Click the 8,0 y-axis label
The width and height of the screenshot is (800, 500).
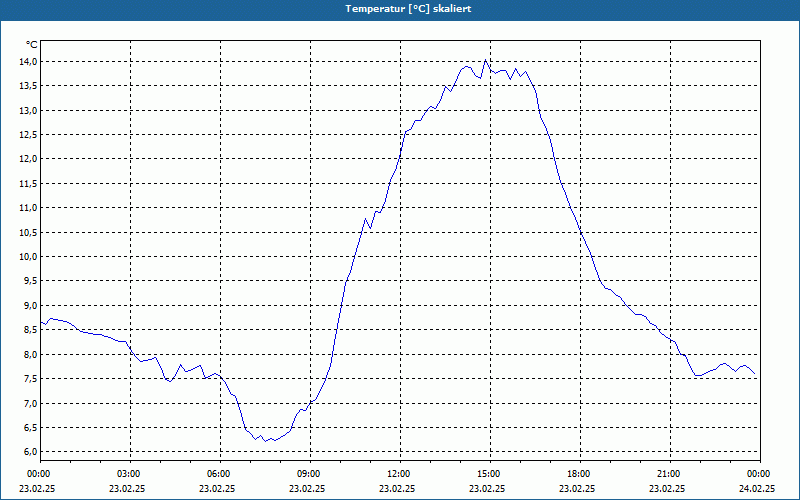pyautogui.click(x=31, y=354)
